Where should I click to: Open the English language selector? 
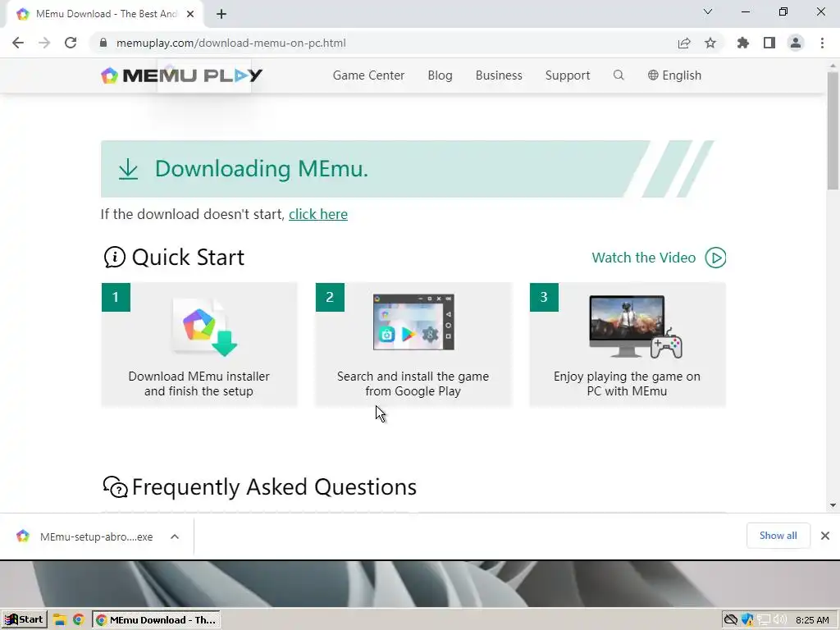pos(674,75)
